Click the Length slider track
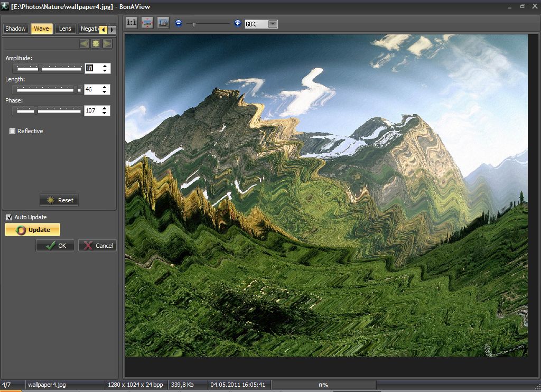This screenshot has height=392, width=541. pyautogui.click(x=48, y=90)
